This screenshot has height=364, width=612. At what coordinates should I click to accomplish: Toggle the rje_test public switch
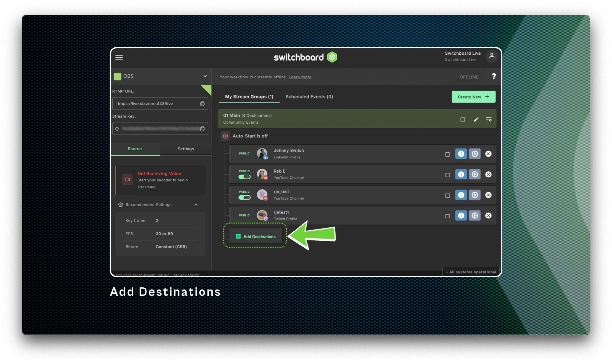[244, 197]
